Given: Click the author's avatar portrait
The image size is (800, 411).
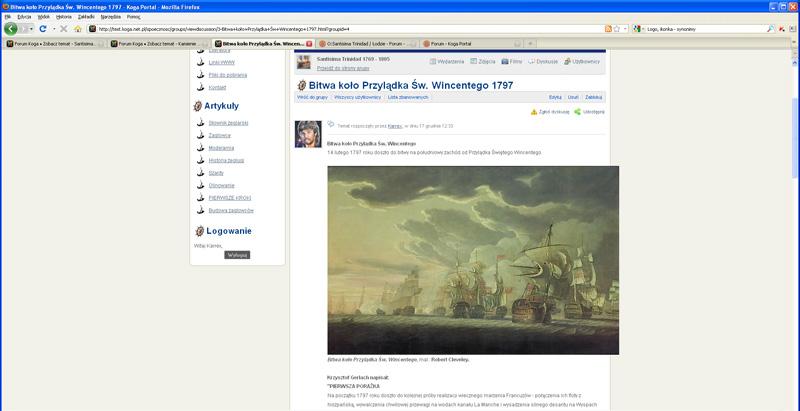Looking at the screenshot, I should click(x=308, y=134).
